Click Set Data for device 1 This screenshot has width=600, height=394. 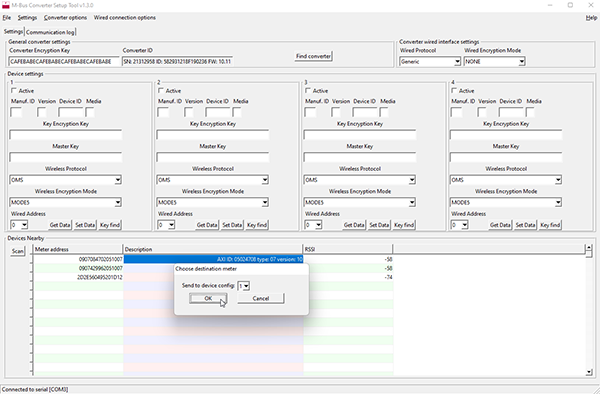point(85,225)
